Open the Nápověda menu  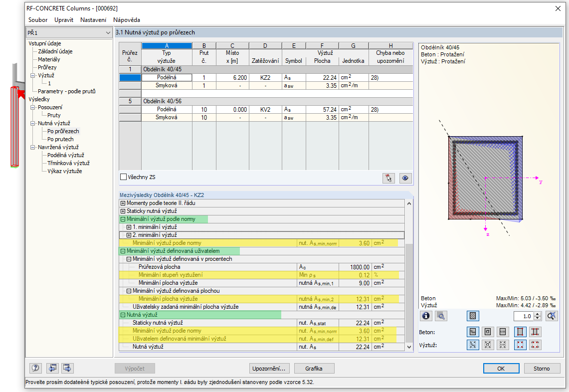click(126, 20)
